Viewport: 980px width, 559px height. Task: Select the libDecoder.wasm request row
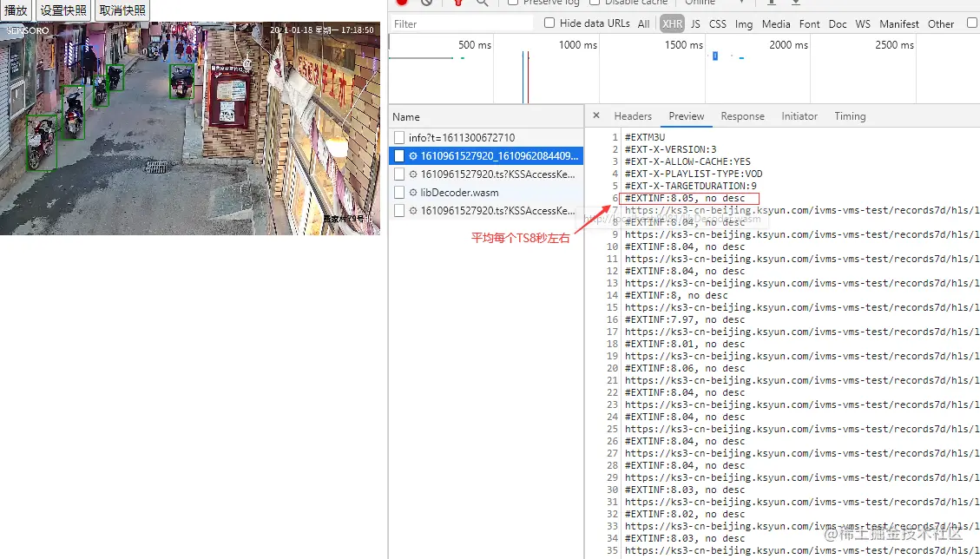486,193
